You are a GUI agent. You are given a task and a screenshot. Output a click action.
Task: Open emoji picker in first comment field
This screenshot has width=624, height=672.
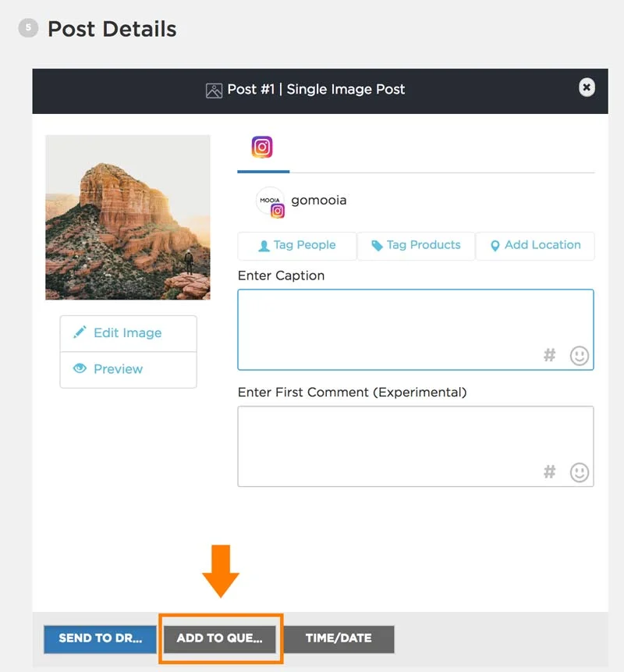point(579,472)
